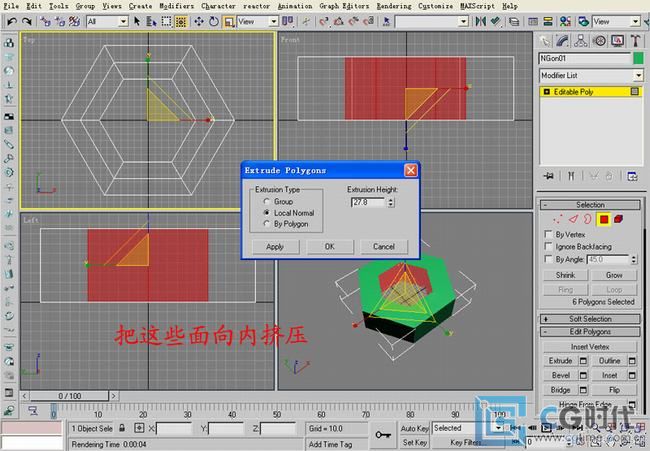Collapse the Edit Polygons rollout
The width and height of the screenshot is (650, 451).
tap(590, 332)
